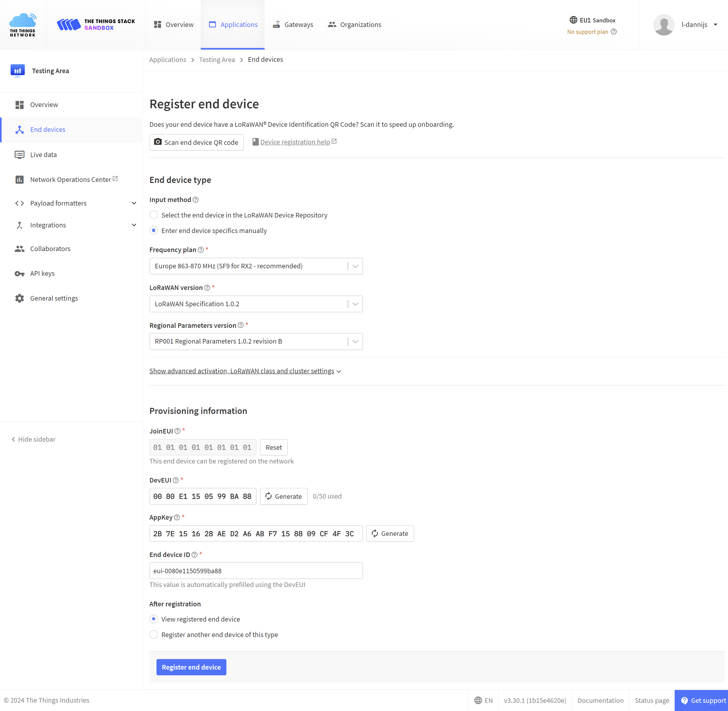Click the Payload formatters sidebar icon

pos(20,203)
